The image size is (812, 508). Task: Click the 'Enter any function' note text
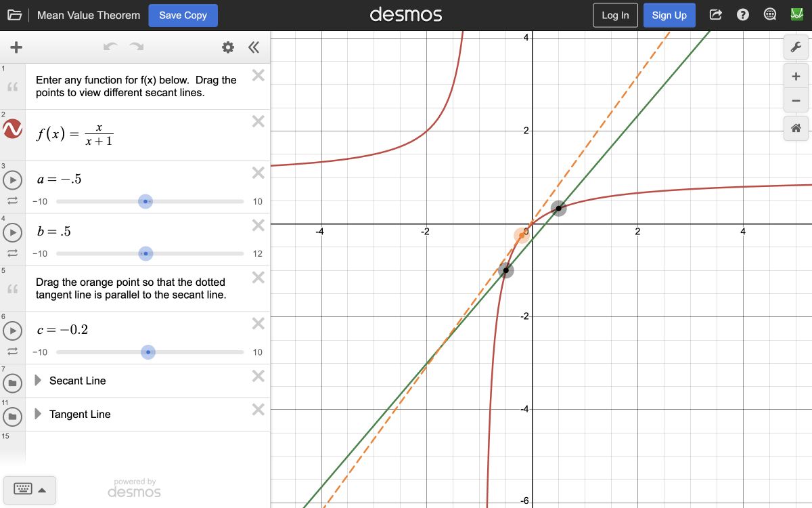(136, 86)
